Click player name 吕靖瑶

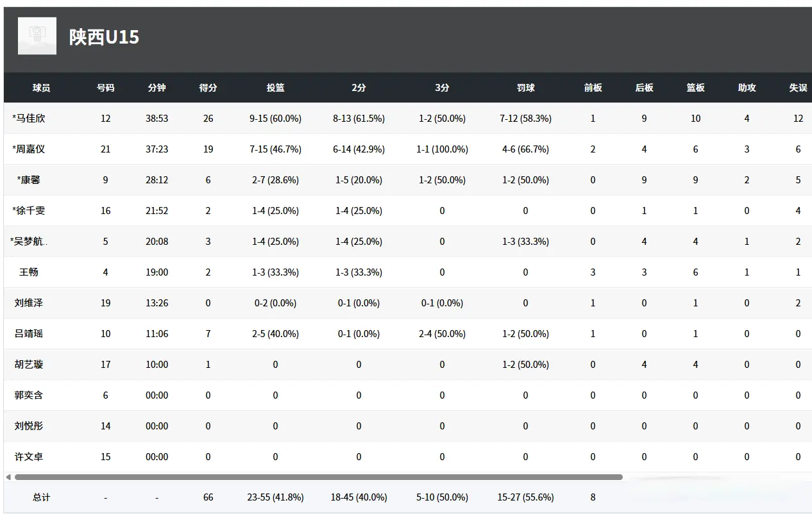coord(29,334)
